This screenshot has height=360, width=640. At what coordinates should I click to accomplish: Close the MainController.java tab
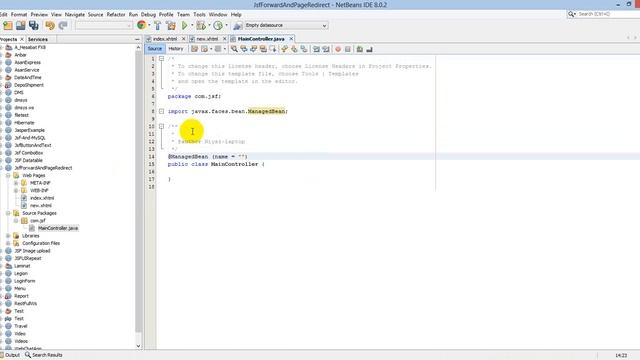tap(291, 39)
